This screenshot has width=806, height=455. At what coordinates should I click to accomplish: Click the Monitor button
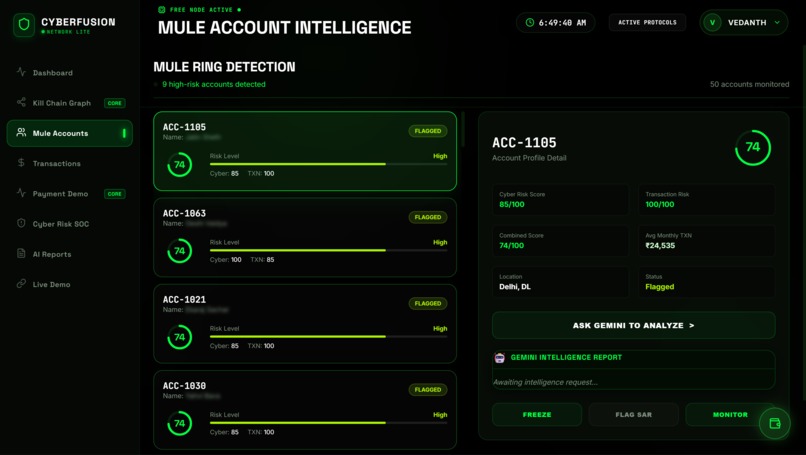(730, 414)
